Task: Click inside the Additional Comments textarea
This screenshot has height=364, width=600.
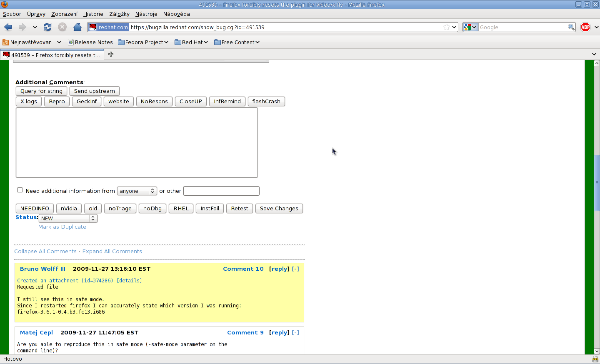Action: point(137,142)
